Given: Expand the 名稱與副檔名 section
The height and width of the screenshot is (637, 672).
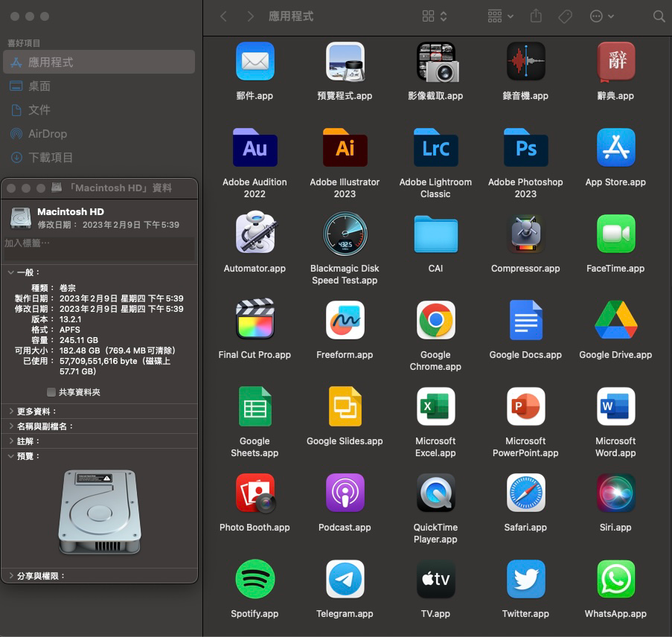Looking at the screenshot, I should (x=11, y=426).
